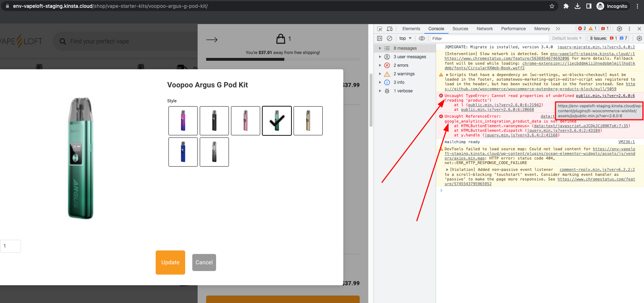The image size is (644, 303).
Task: Click the Vape Loft logo
Action: (21, 41)
